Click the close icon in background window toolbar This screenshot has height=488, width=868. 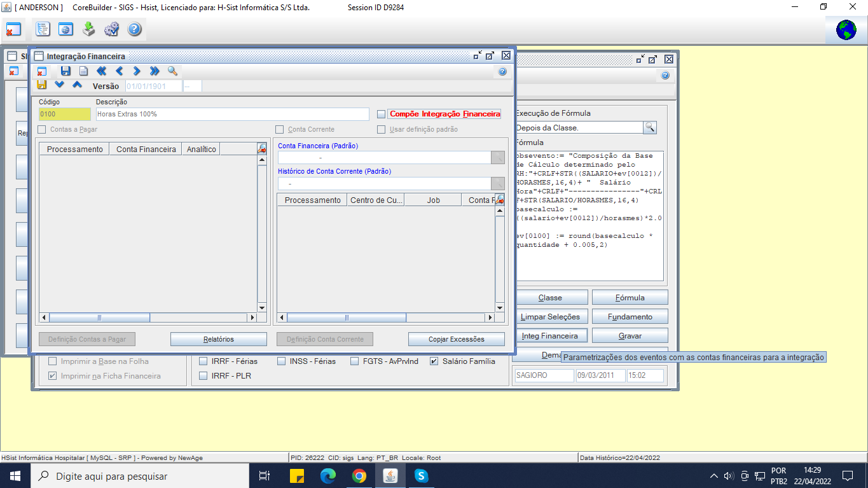14,71
